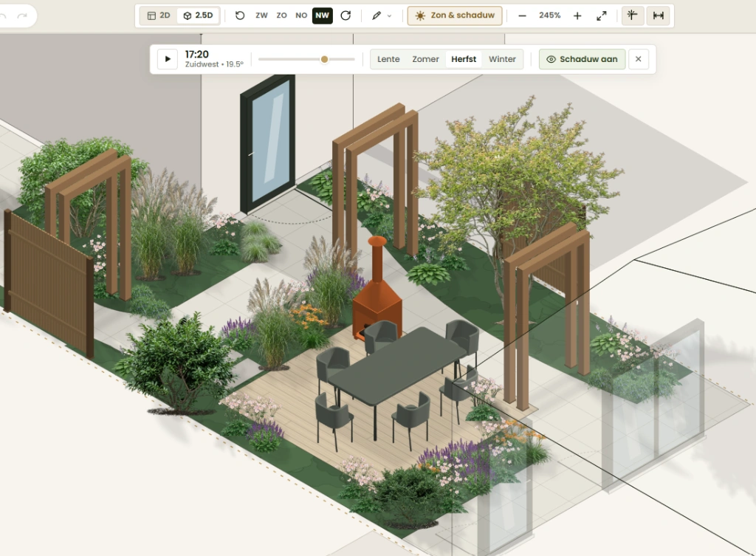The image size is (756, 556).
Task: Activate the measure distance tool
Action: pyautogui.click(x=658, y=16)
